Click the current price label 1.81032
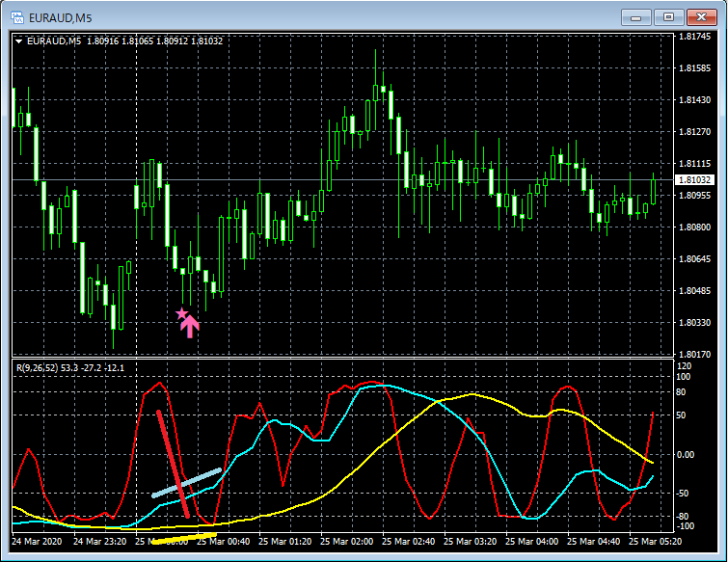This screenshot has width=728, height=562. (x=694, y=179)
